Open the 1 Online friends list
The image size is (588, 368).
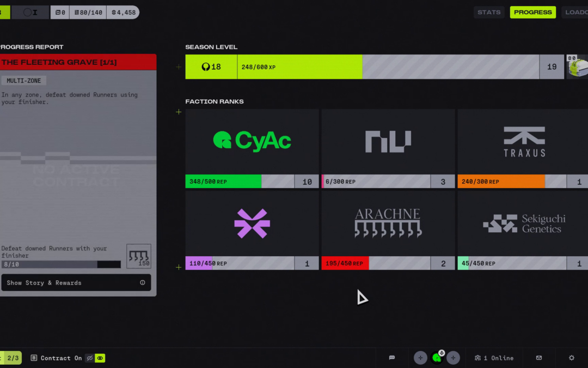tap(494, 358)
